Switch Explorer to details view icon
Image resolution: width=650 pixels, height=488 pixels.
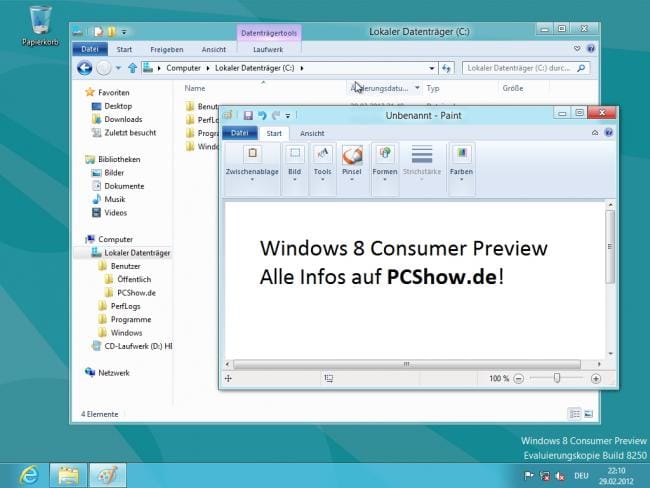[575, 414]
